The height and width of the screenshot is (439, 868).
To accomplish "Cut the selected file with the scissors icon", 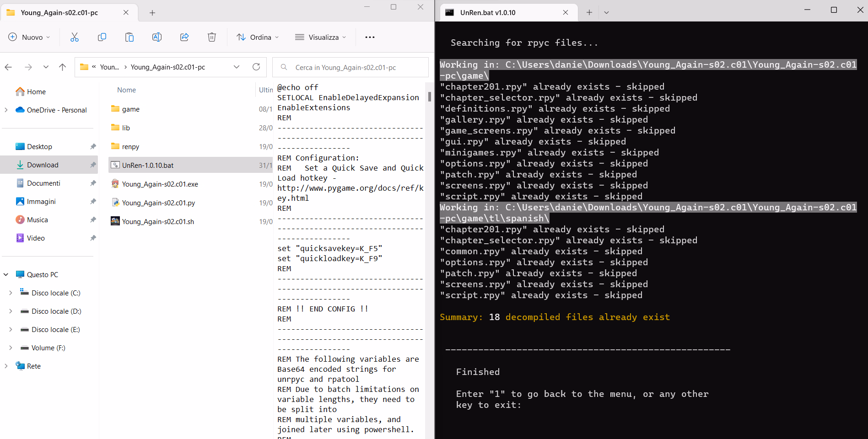I will point(75,37).
